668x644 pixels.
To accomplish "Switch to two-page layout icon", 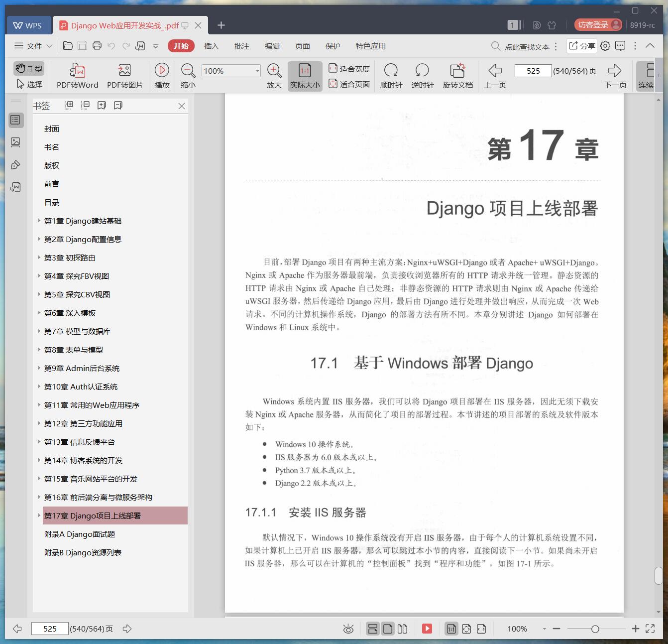I will click(x=403, y=629).
